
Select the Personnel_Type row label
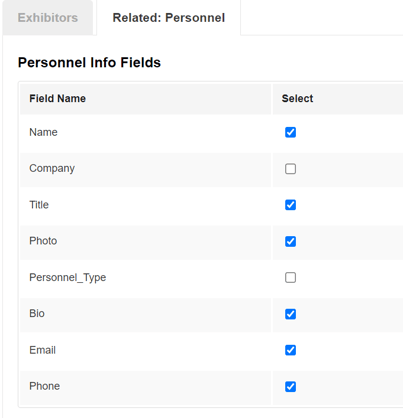click(x=68, y=277)
